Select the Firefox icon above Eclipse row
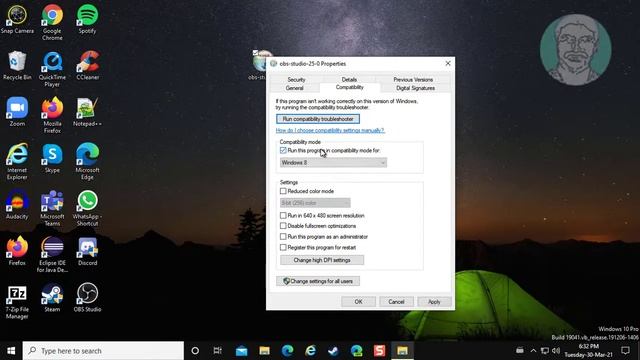The height and width of the screenshot is (360, 640). click(17, 251)
